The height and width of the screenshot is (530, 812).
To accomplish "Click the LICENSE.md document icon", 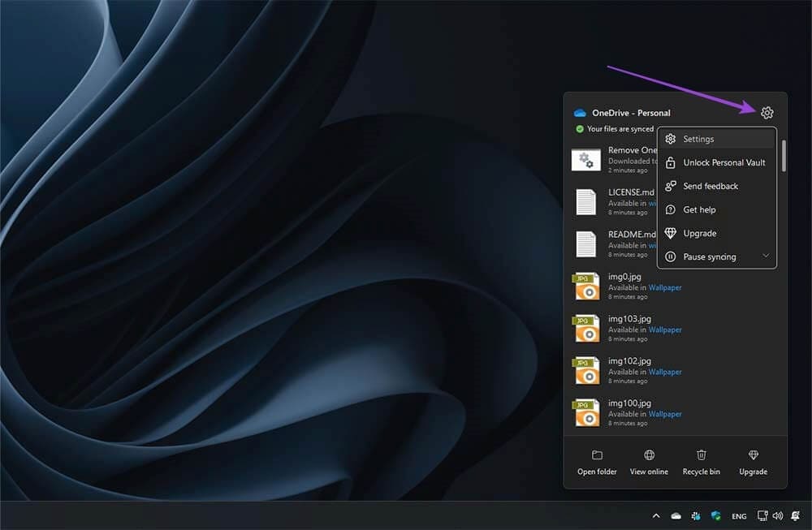I will point(586,202).
